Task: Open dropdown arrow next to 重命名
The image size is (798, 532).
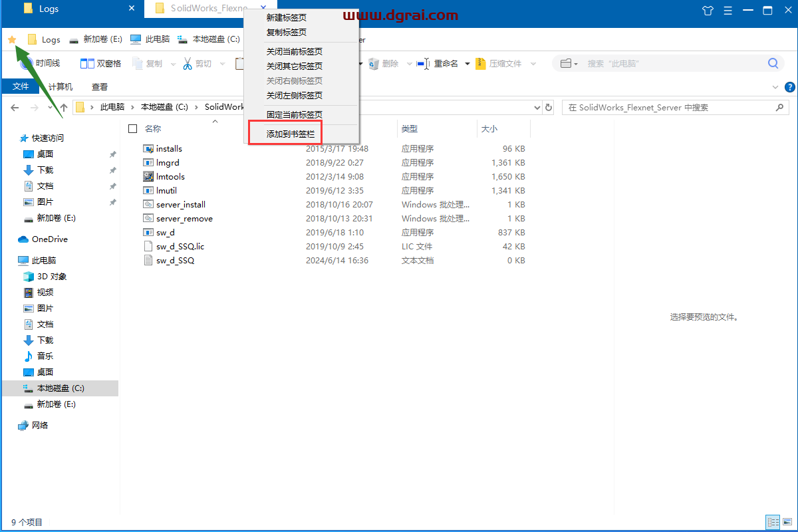Action: point(467,64)
